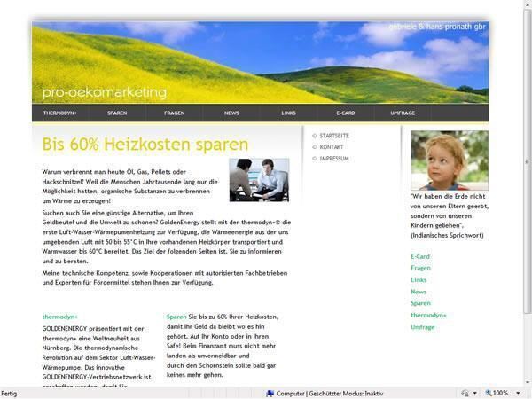Viewport: 532px width, 399px height.
Task: Expand the security icon dropdown arrow
Action: pyautogui.click(x=473, y=393)
